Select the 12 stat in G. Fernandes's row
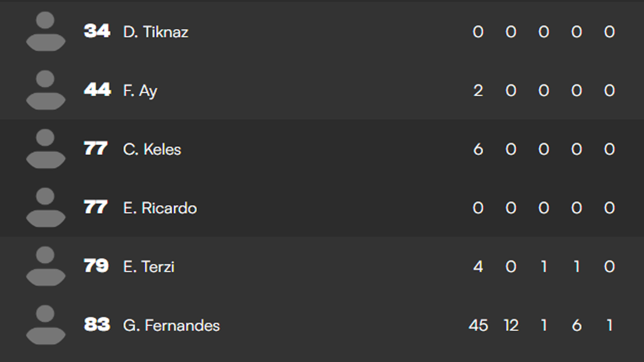This screenshot has width=644, height=362. tap(511, 325)
